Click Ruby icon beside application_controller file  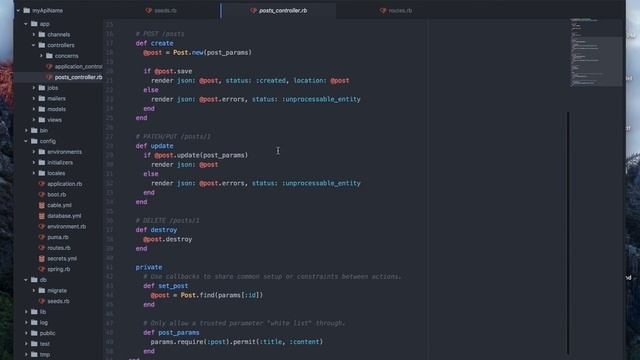49,67
